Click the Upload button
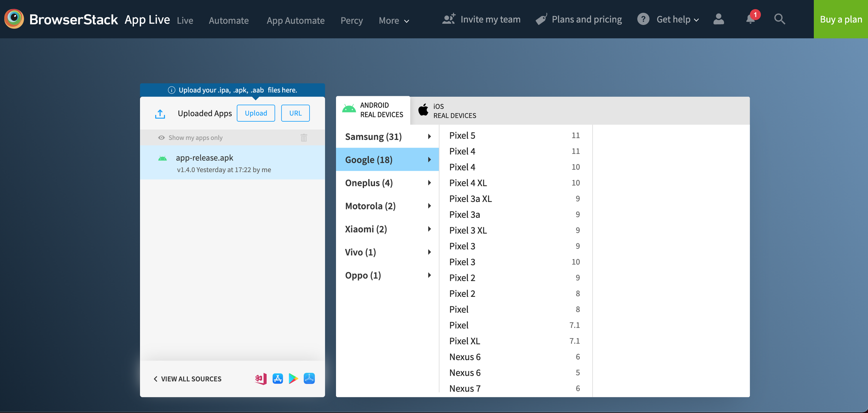 tap(256, 113)
